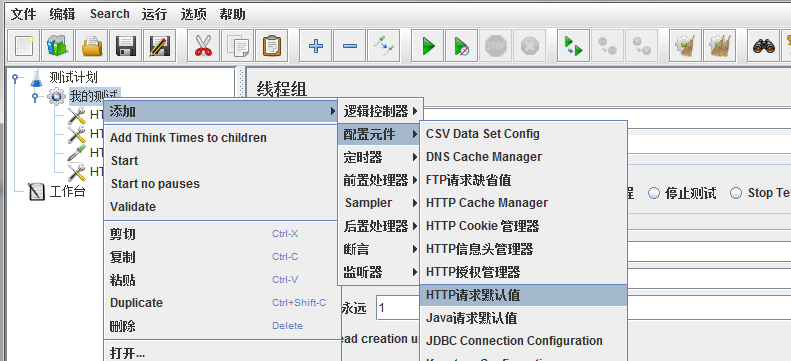The height and width of the screenshot is (361, 791).
Task: Choose Validate in the context menu
Action: pyautogui.click(x=220, y=207)
